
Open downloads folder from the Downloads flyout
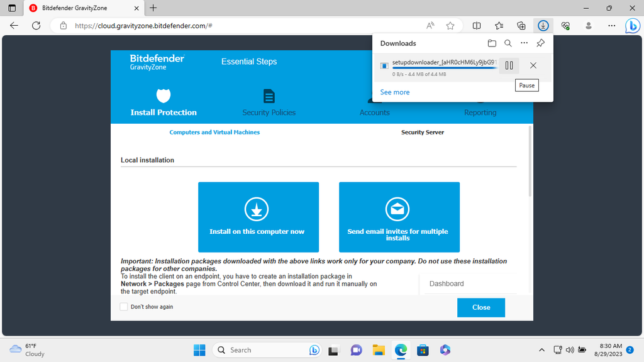coord(492,43)
